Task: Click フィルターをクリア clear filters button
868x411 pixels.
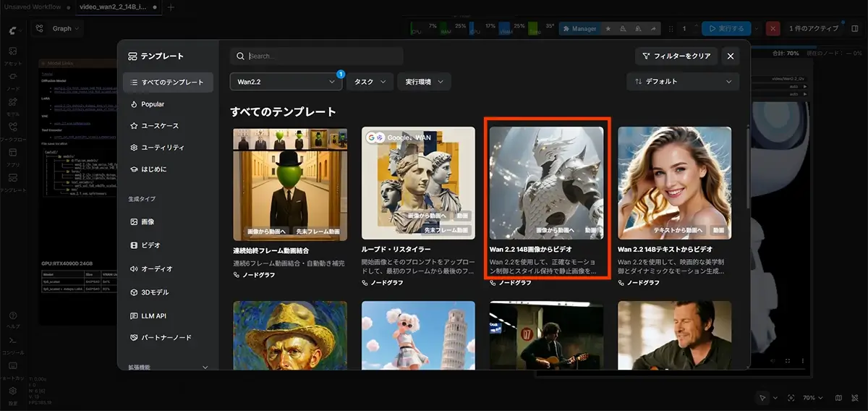Action: 676,56
